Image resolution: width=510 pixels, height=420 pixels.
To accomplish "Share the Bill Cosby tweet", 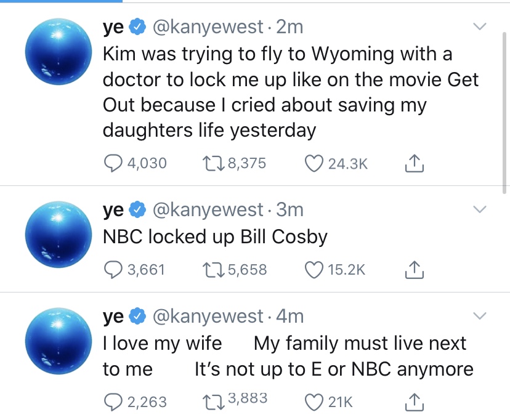I will coord(415,270).
